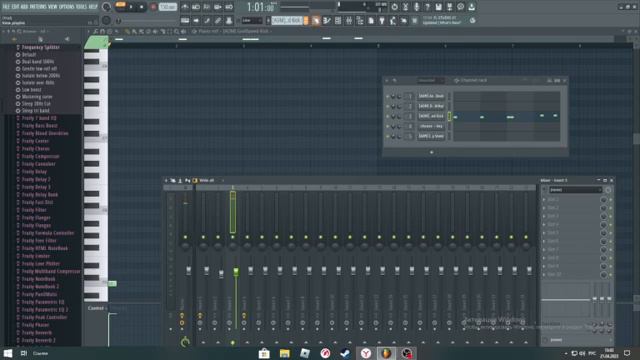Toggle the Master mixer track mute LED
Screen dimensions: 640x360
coord(185,237)
